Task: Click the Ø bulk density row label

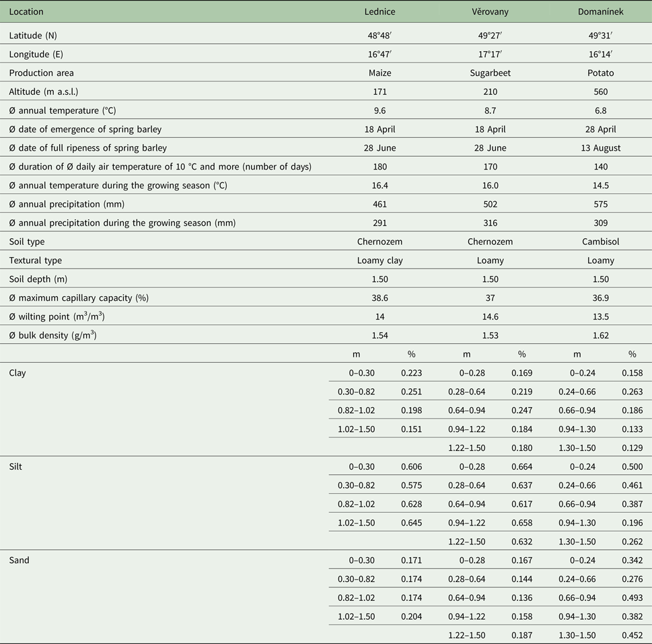Action: 52,335
